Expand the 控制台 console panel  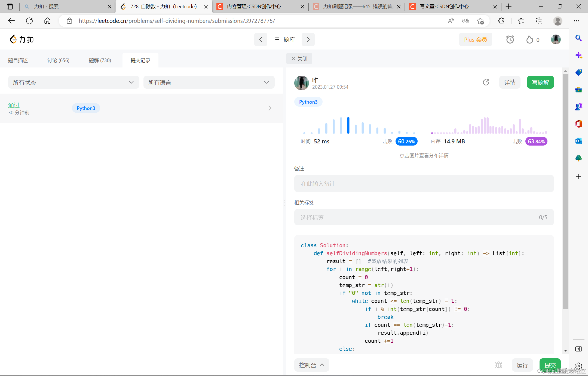pyautogui.click(x=311, y=365)
